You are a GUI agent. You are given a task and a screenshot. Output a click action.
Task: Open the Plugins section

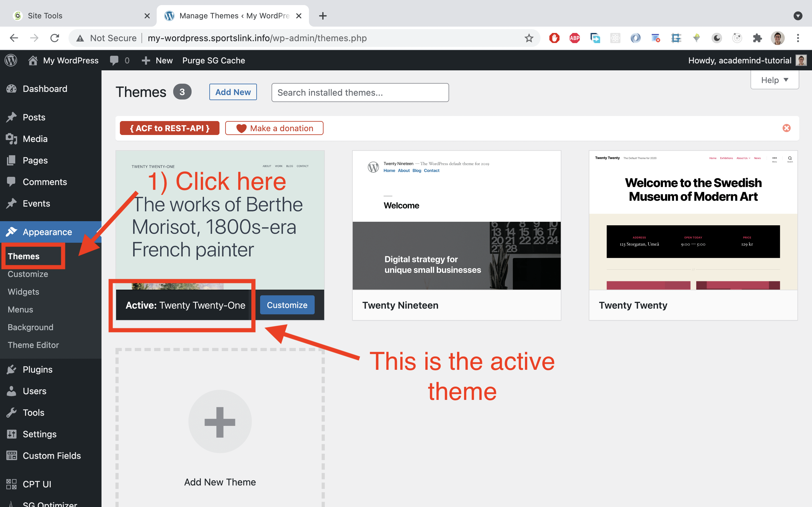coord(37,369)
